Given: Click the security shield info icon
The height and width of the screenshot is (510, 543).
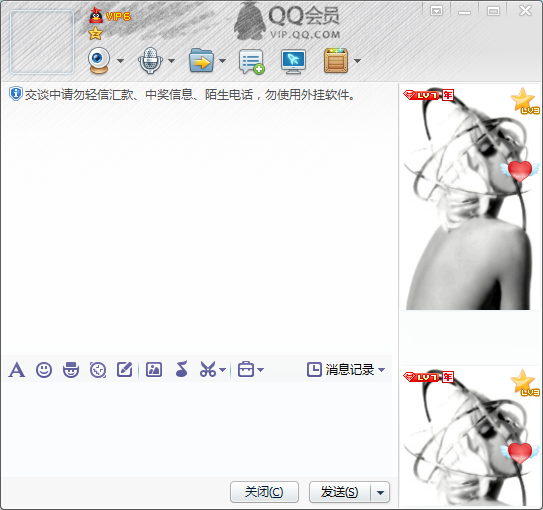Looking at the screenshot, I should coord(16,94).
